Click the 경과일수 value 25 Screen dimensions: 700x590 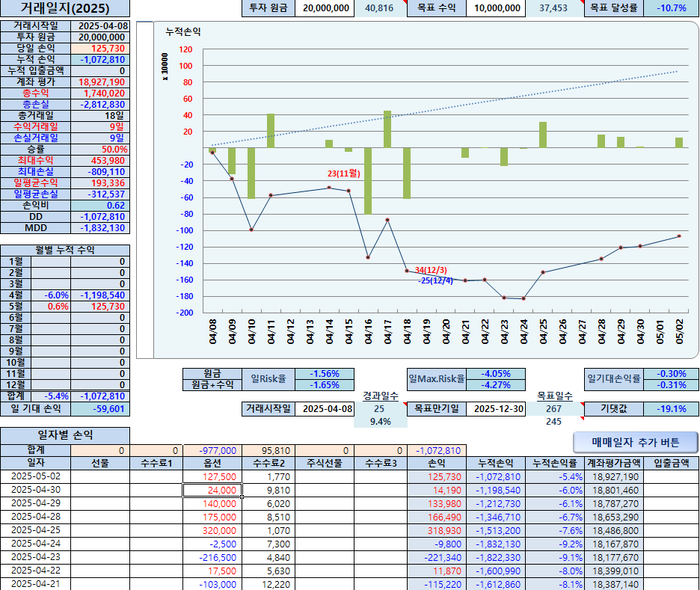(x=379, y=409)
